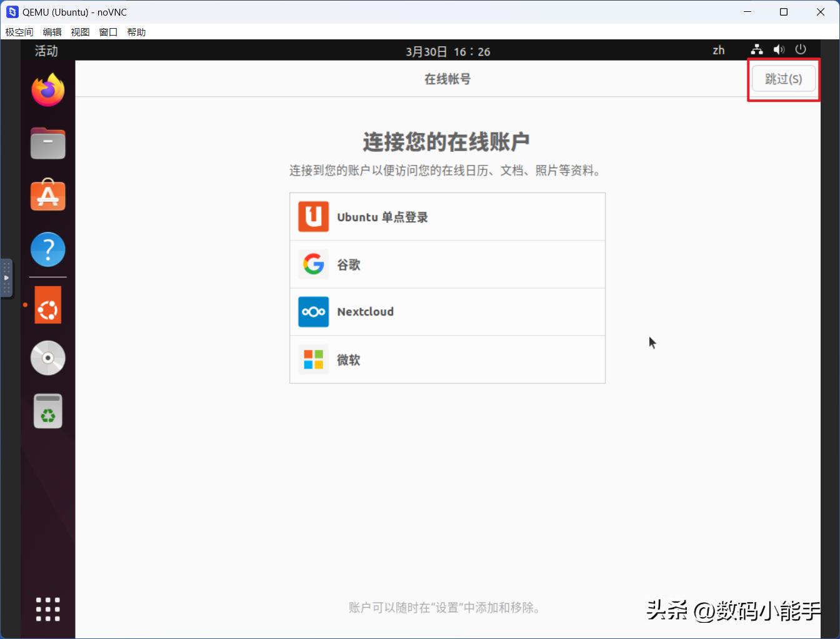Open the 帮助 menu
840x639 pixels.
(x=136, y=32)
